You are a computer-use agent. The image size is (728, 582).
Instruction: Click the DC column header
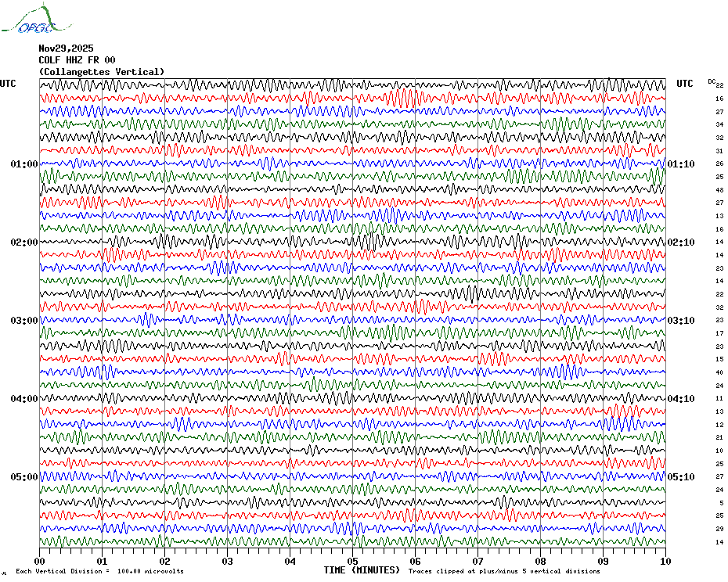(x=712, y=81)
